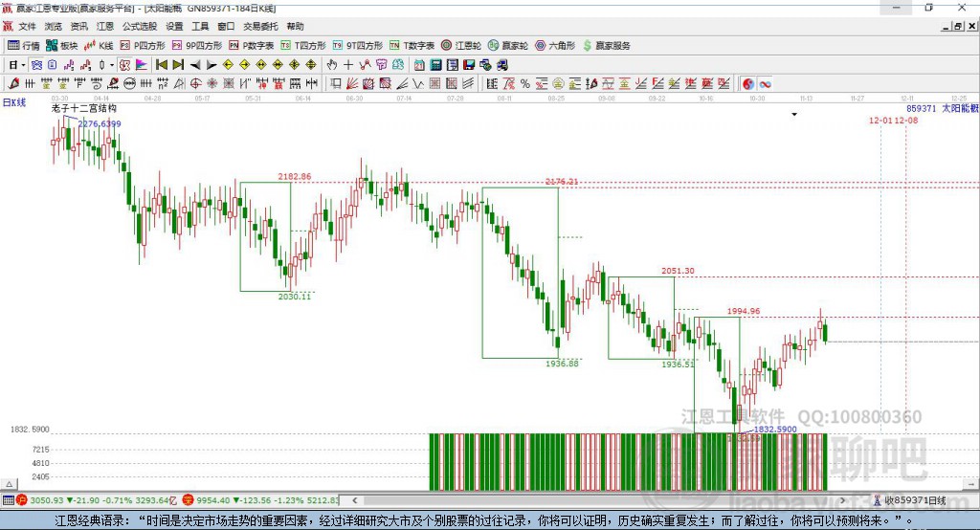Viewport: 980px width, 530px height.
Task: Open the T四方形 tool
Action: [303, 46]
